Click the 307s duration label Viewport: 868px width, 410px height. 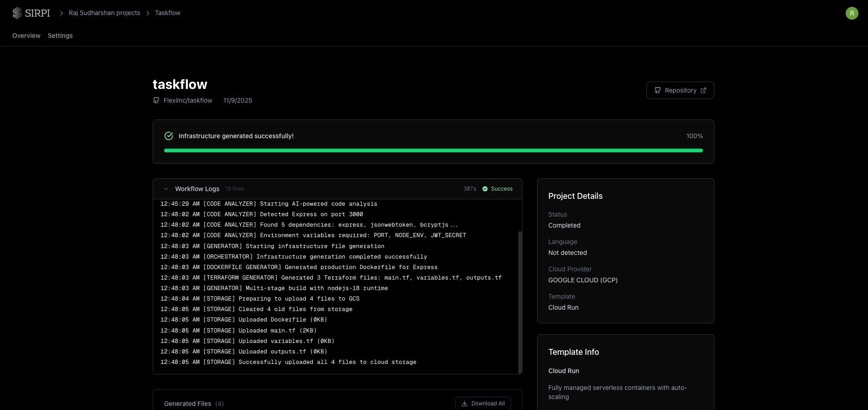(470, 189)
